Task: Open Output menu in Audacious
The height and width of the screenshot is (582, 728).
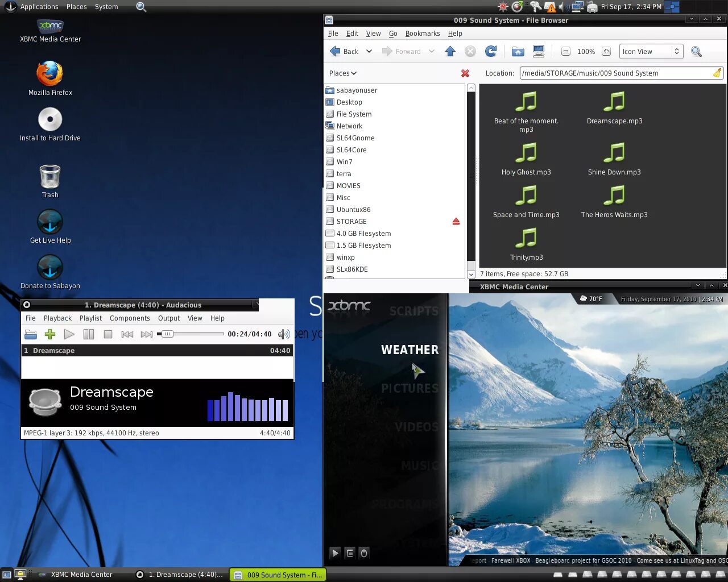Action: [x=169, y=318]
